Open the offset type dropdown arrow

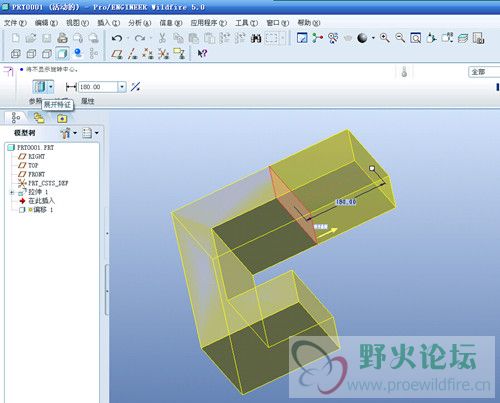coord(51,87)
